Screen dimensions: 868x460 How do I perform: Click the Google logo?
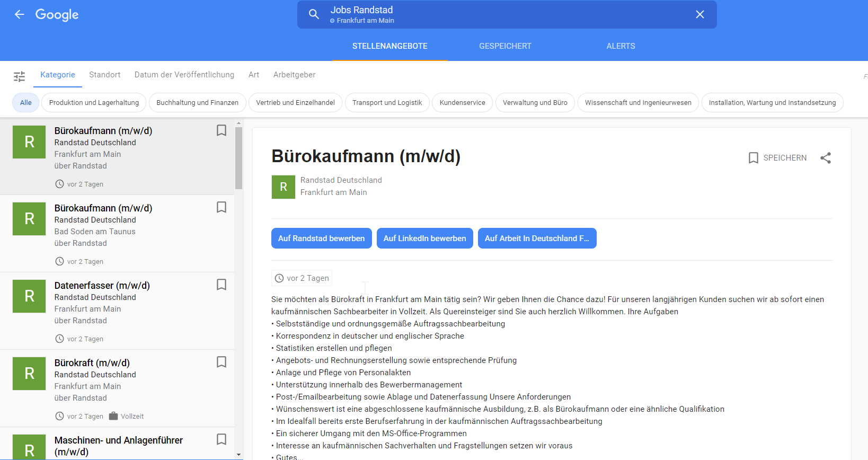[57, 15]
